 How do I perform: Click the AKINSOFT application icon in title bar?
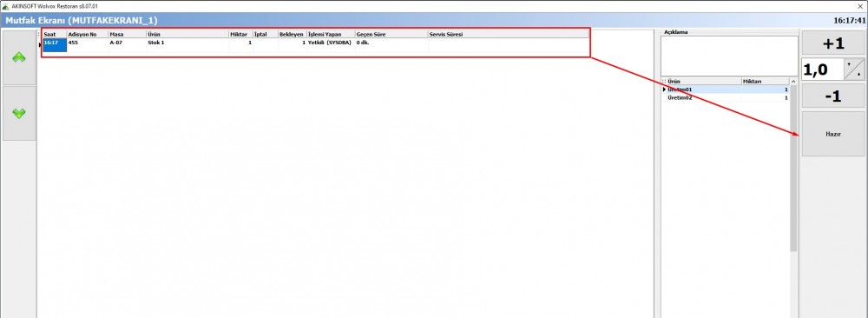(5, 5)
